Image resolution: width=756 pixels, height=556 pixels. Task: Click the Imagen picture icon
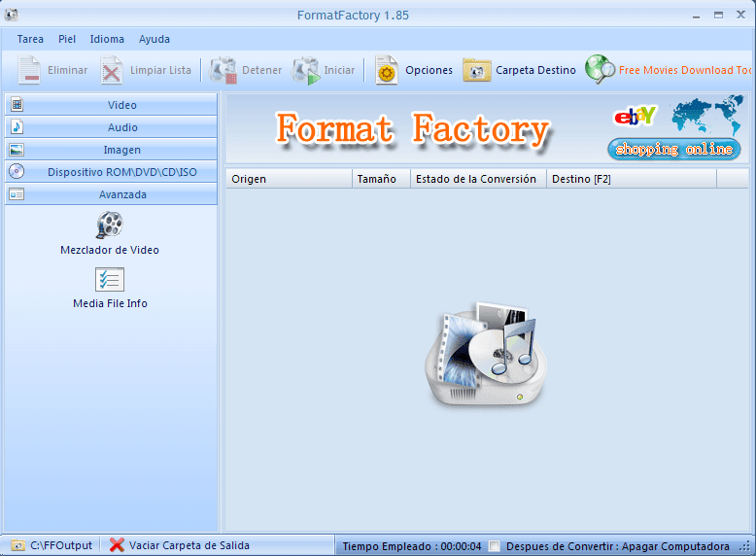(17, 150)
